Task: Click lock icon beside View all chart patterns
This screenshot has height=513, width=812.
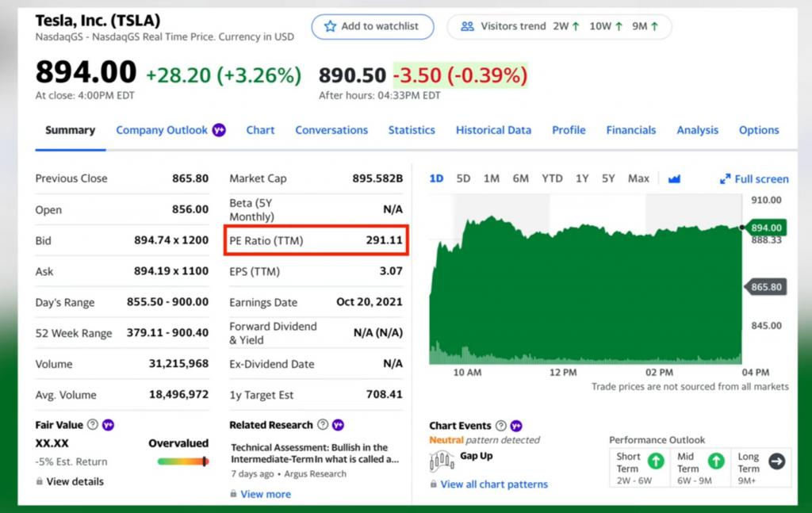Action: coord(434,484)
